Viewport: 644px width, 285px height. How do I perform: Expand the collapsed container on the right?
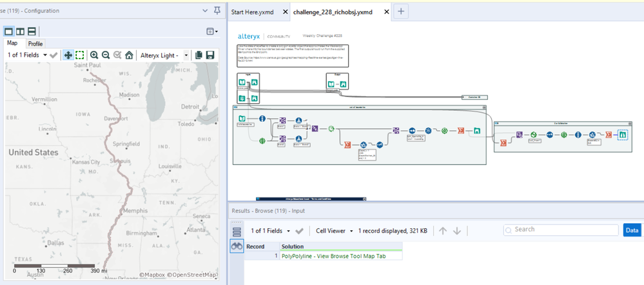tap(475, 97)
